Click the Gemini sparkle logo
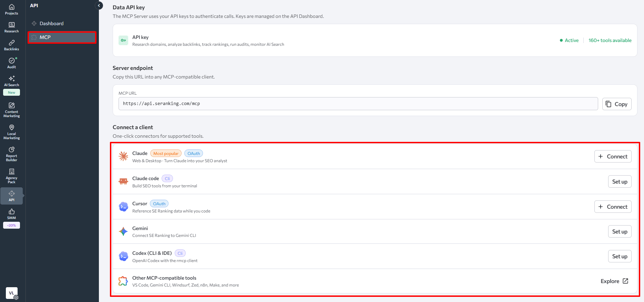This screenshot has height=302, width=644. point(123,231)
